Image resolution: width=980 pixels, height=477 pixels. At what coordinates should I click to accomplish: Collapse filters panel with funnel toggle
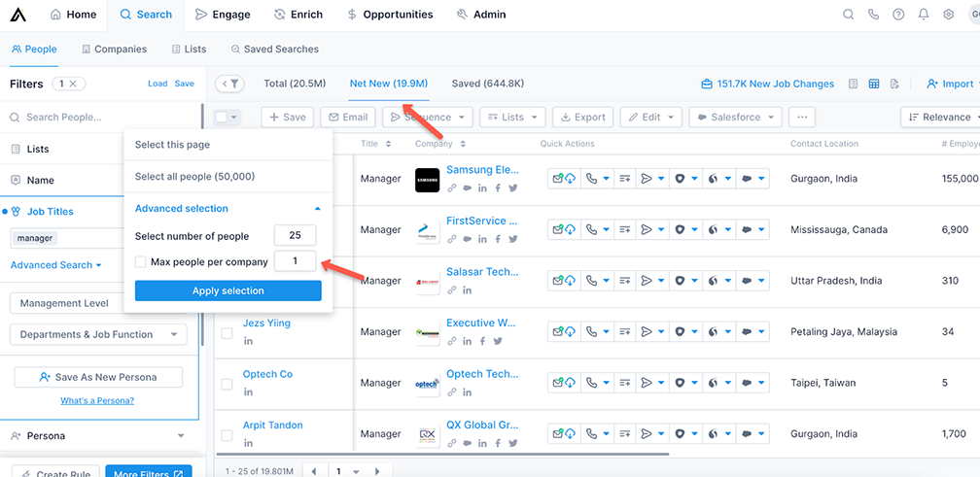coord(230,85)
